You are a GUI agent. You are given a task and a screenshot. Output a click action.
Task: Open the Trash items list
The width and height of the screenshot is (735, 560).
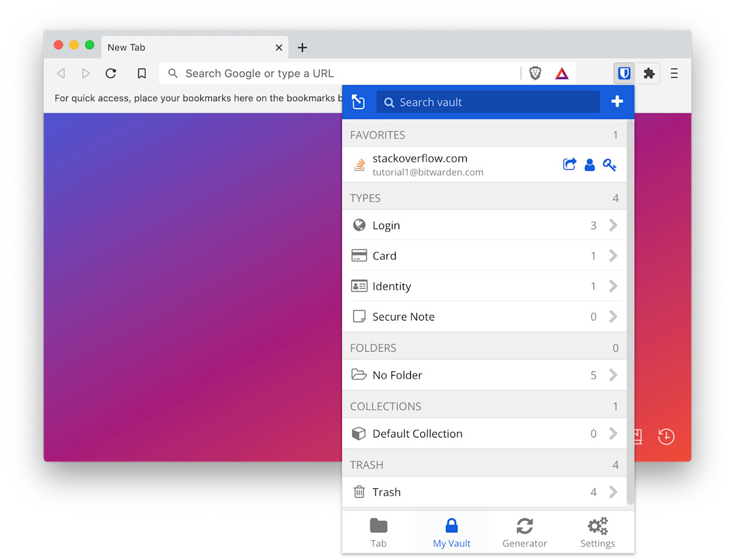point(484,492)
